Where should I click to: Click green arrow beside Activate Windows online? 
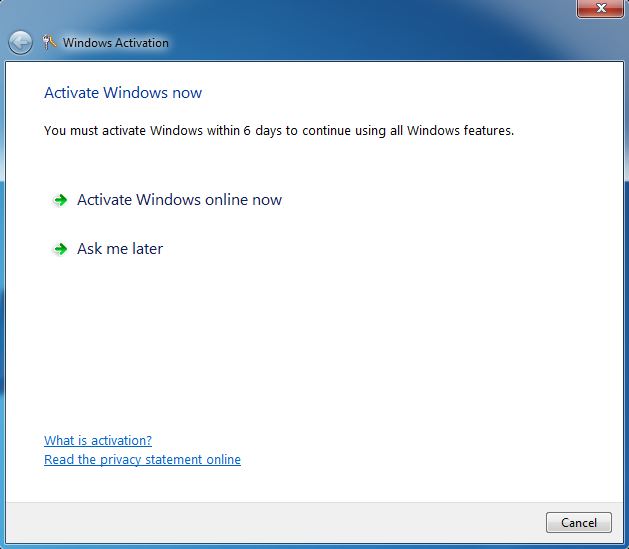(x=61, y=200)
